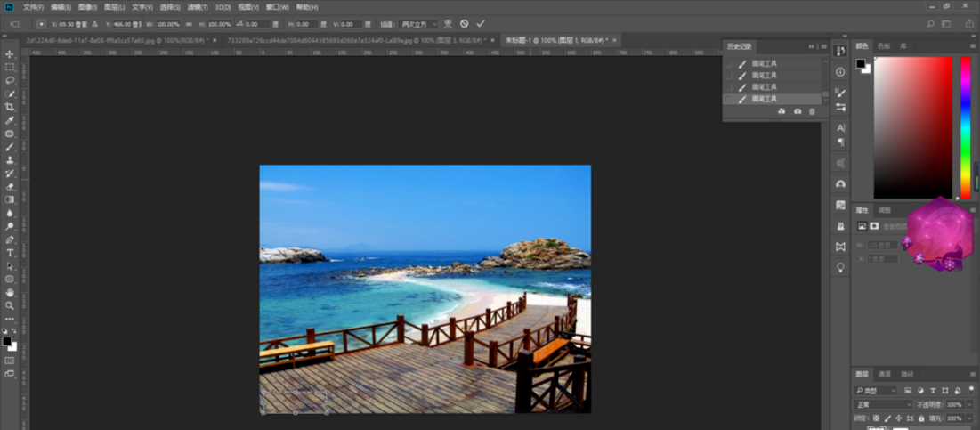Select the Horizontal Type tool
The image size is (980, 430).
click(10, 253)
